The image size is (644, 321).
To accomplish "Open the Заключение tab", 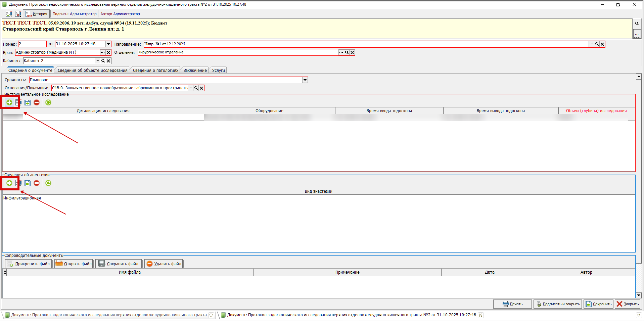I will click(195, 70).
